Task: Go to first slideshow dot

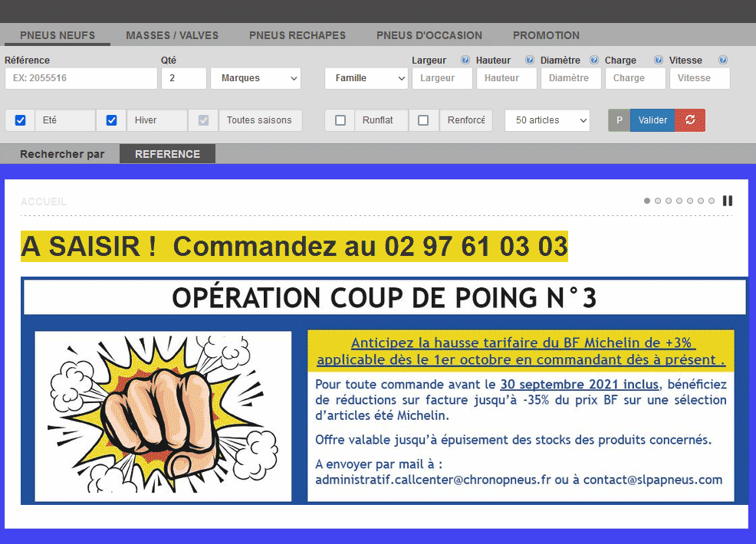Action: (x=647, y=201)
